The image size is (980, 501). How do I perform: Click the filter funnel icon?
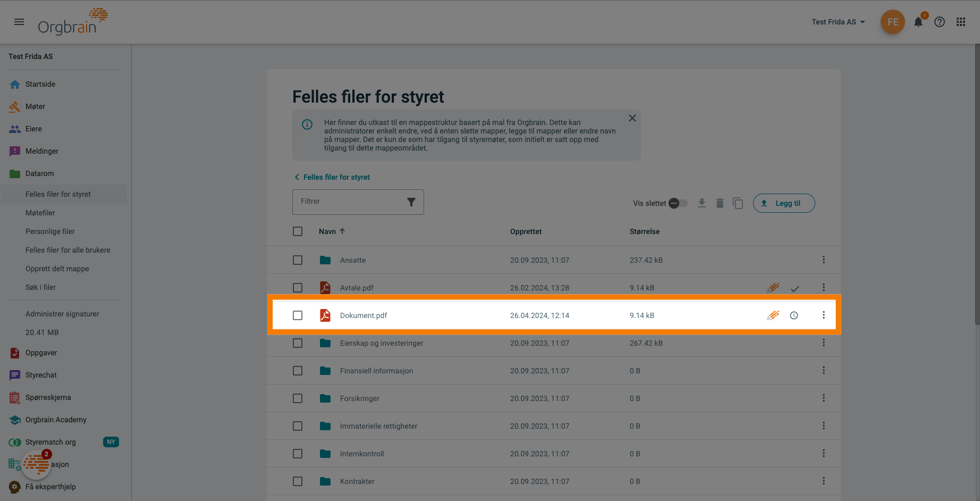click(411, 202)
